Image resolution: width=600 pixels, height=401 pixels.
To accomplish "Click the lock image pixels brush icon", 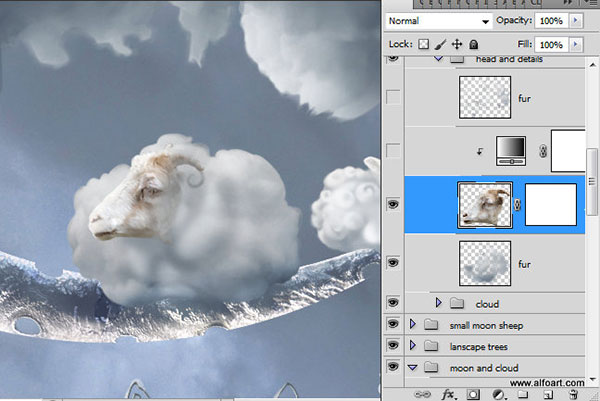I will (440, 44).
